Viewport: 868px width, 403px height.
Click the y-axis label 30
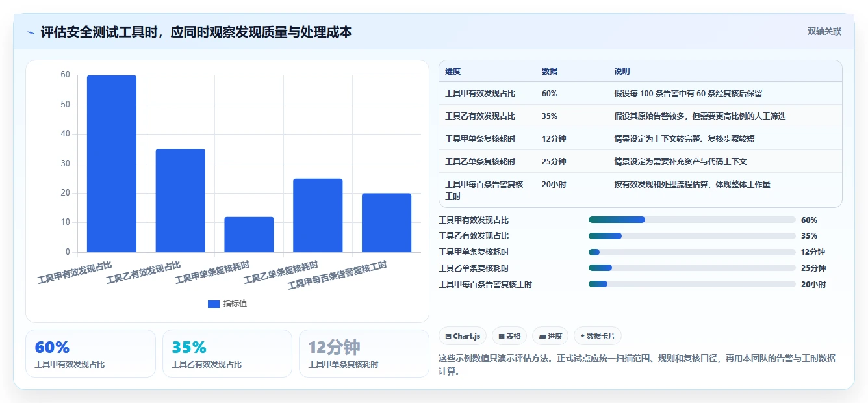click(x=66, y=163)
